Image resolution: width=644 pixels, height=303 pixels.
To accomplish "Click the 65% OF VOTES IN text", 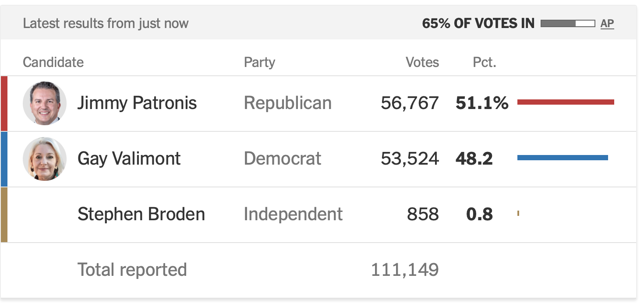I will pos(478,24).
